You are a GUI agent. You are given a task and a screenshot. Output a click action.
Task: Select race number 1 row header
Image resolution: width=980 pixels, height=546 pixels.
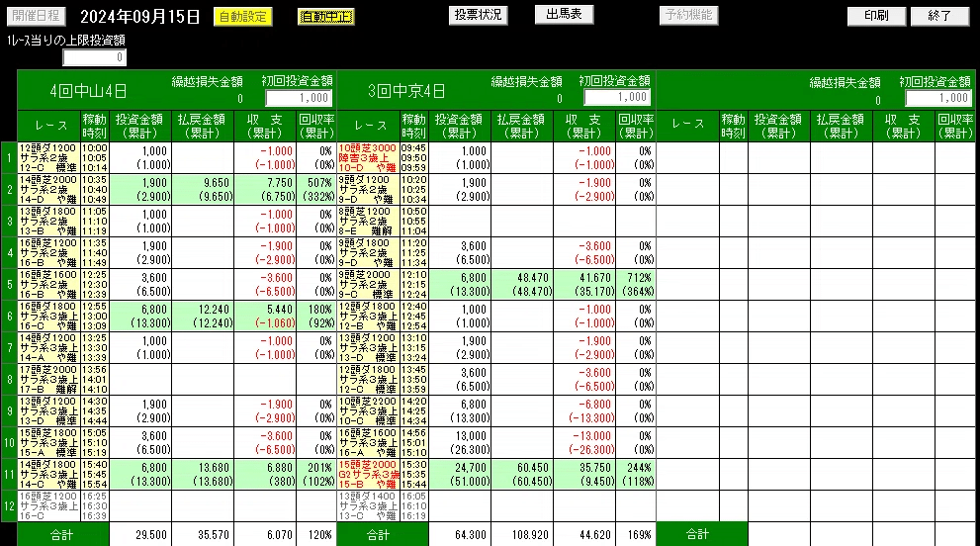(9, 158)
